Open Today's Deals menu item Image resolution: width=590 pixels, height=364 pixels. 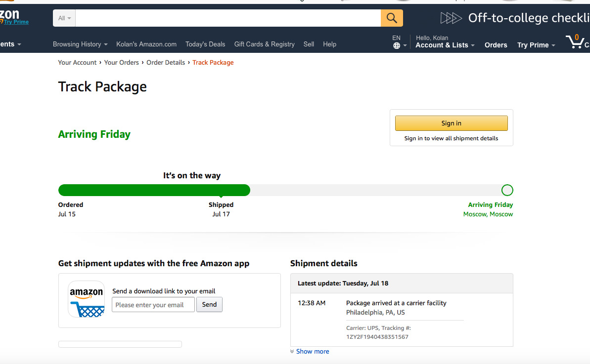[205, 44]
